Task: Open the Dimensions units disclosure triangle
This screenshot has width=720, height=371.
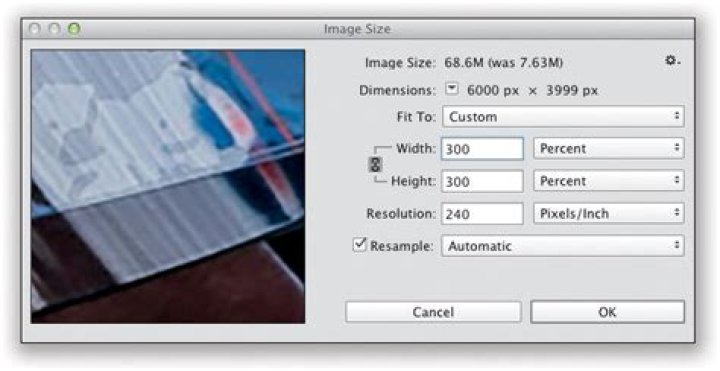Action: coord(452,89)
